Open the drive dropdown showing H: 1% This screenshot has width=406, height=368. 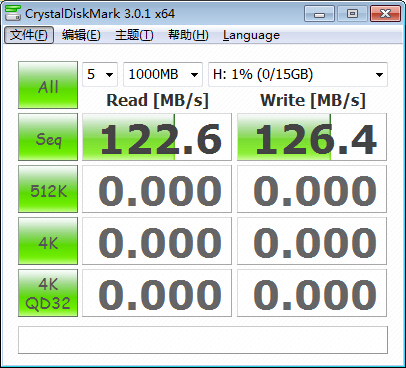tap(298, 74)
